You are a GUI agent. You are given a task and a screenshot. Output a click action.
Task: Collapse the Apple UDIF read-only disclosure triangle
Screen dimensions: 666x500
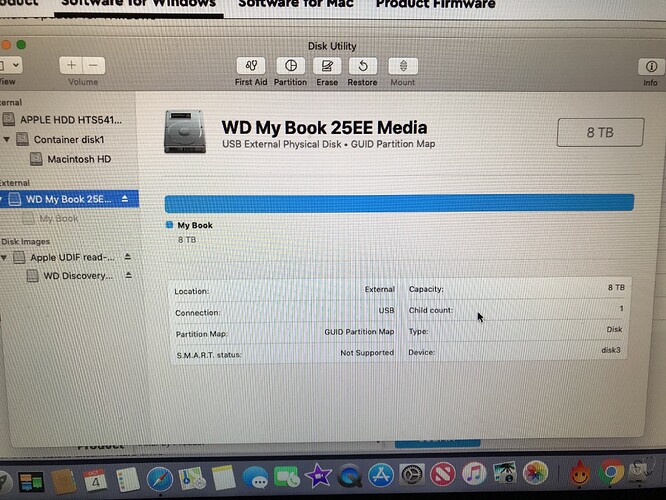[4, 257]
